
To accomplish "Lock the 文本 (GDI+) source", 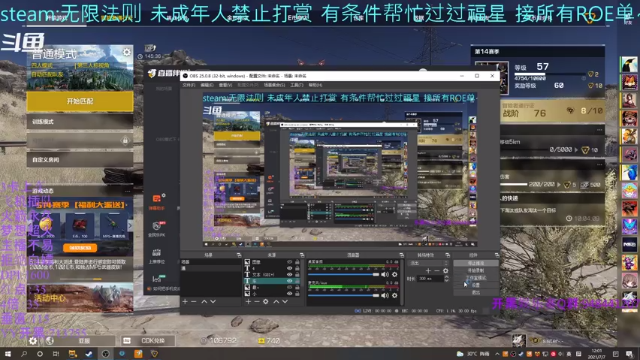I will [297, 275].
